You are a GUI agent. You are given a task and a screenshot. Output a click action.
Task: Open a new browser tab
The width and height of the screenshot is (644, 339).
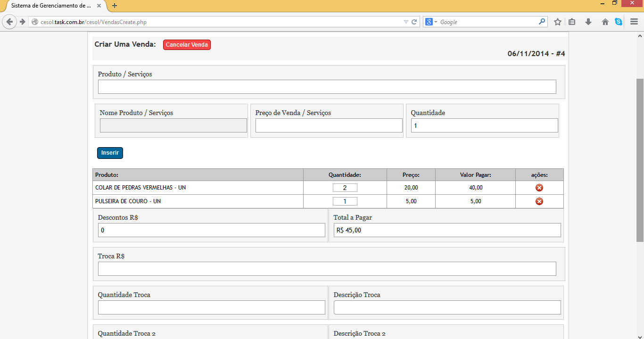(x=115, y=6)
